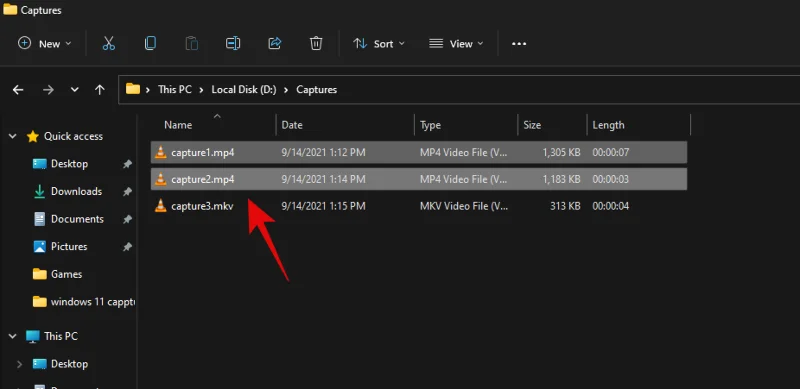The height and width of the screenshot is (389, 800).
Task: Click the Delete trash can icon
Action: (x=316, y=43)
